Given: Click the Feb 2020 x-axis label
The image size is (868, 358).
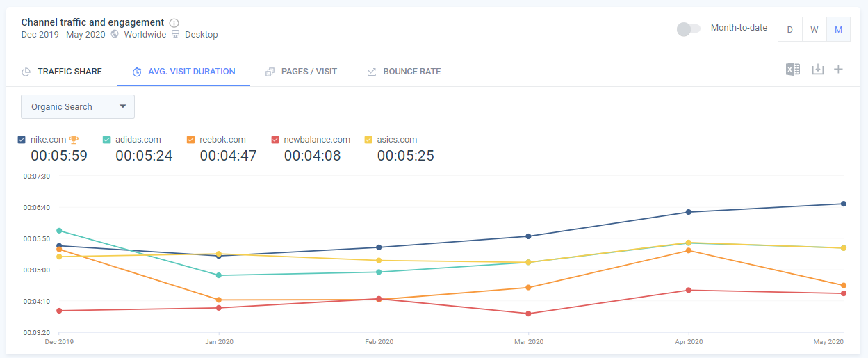Looking at the screenshot, I should (x=379, y=342).
